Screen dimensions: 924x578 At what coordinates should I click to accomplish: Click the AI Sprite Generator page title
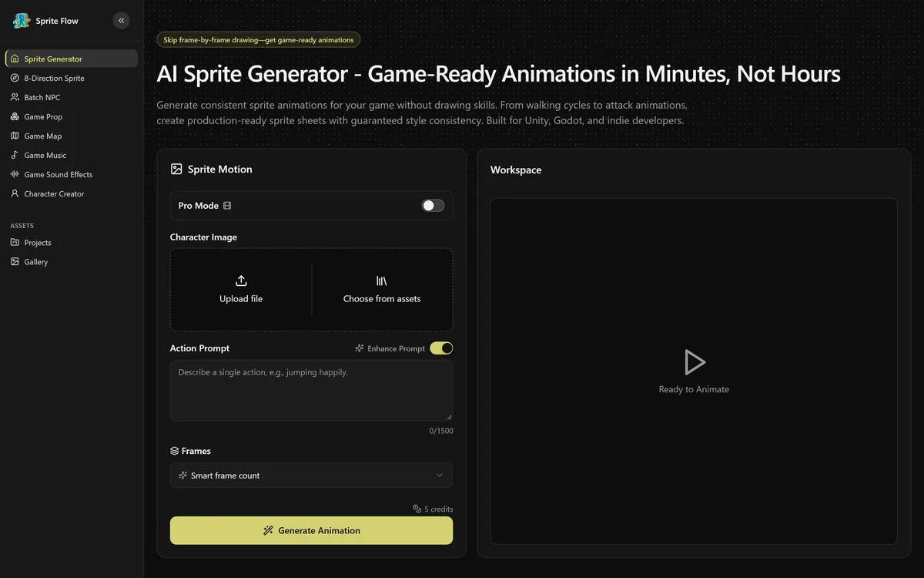[498, 74]
